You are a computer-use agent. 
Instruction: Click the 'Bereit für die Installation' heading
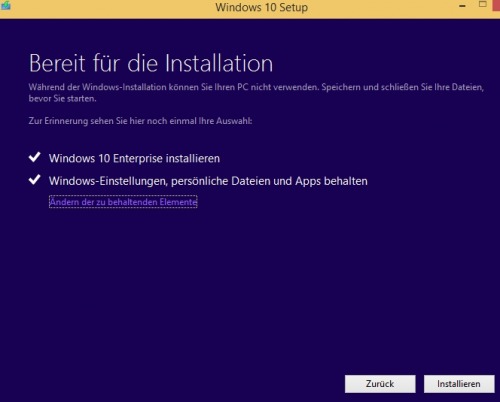(151, 63)
